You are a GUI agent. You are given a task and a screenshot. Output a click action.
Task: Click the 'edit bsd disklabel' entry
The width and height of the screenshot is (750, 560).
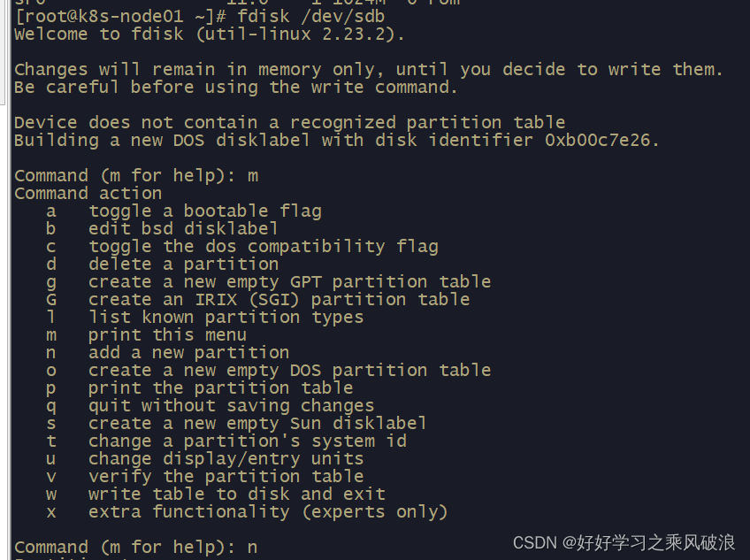pos(162,229)
